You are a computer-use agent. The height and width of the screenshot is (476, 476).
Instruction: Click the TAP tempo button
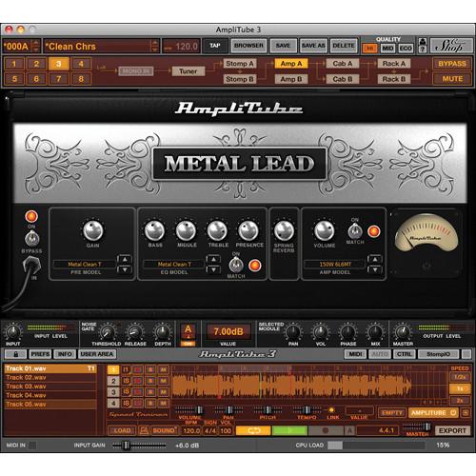tap(215, 46)
